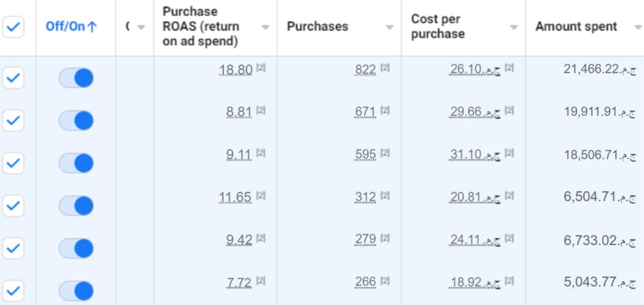Click the footnote [2] icon beside 18.80 ROAS

[261, 69]
